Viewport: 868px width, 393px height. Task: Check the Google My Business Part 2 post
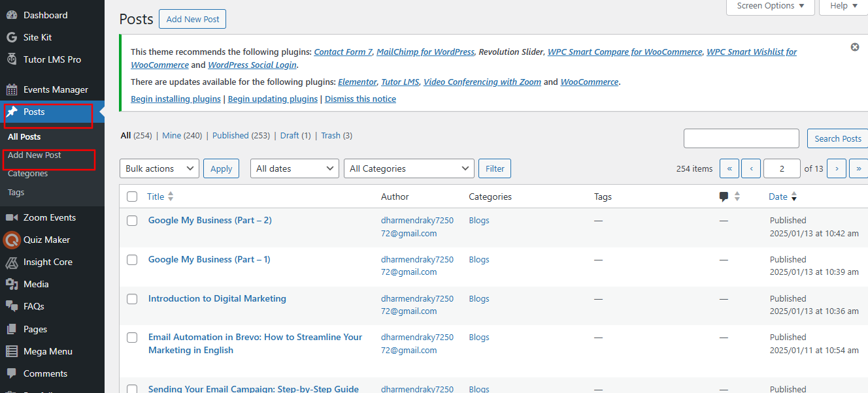[x=132, y=221]
